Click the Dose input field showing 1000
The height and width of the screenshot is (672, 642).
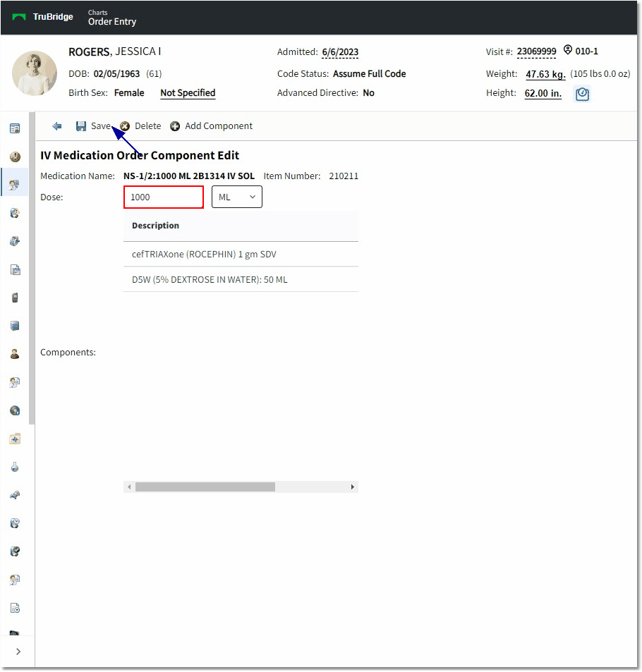coord(164,197)
